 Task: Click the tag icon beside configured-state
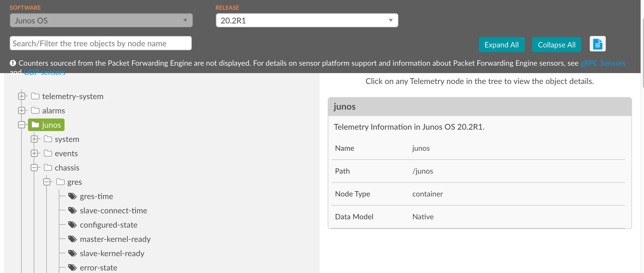tap(72, 225)
